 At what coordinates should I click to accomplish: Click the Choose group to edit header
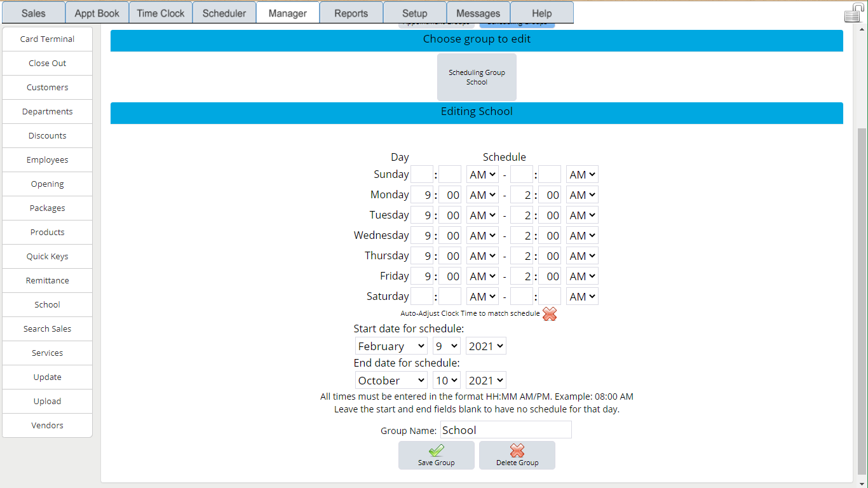pyautogui.click(x=477, y=40)
